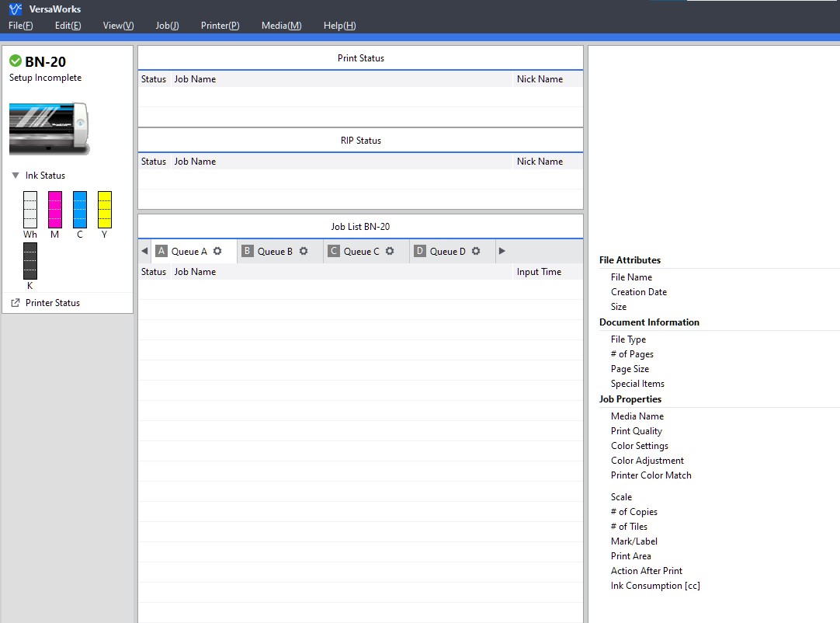This screenshot has height=623, width=840.
Task: Click the 'Color Adjustment' property label
Action: pos(647,461)
